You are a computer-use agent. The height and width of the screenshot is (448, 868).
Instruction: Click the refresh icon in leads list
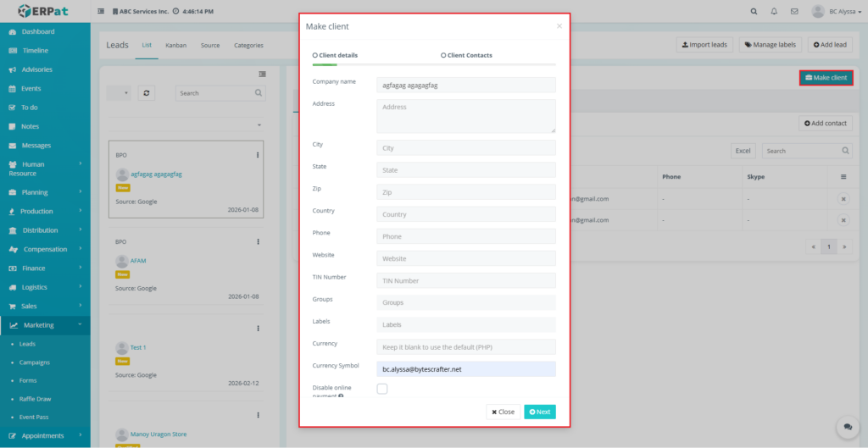pos(148,93)
